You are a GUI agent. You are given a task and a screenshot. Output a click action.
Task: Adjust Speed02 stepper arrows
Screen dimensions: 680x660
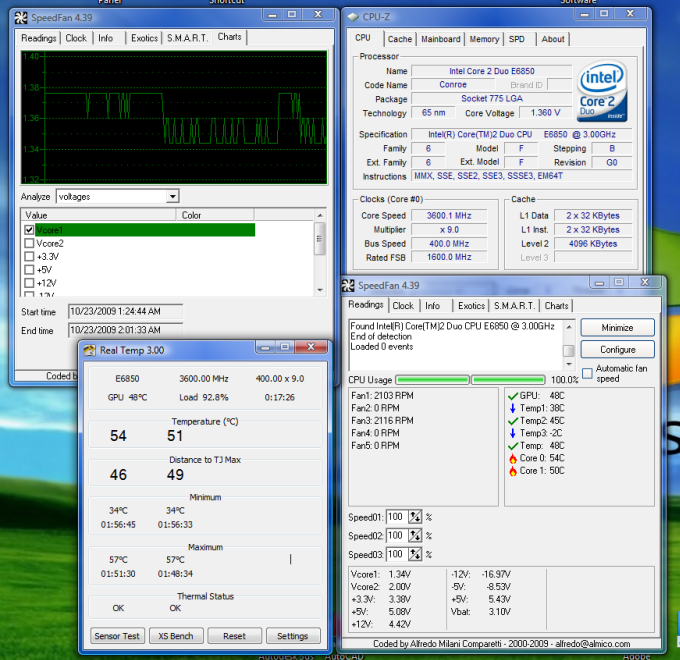coord(415,536)
